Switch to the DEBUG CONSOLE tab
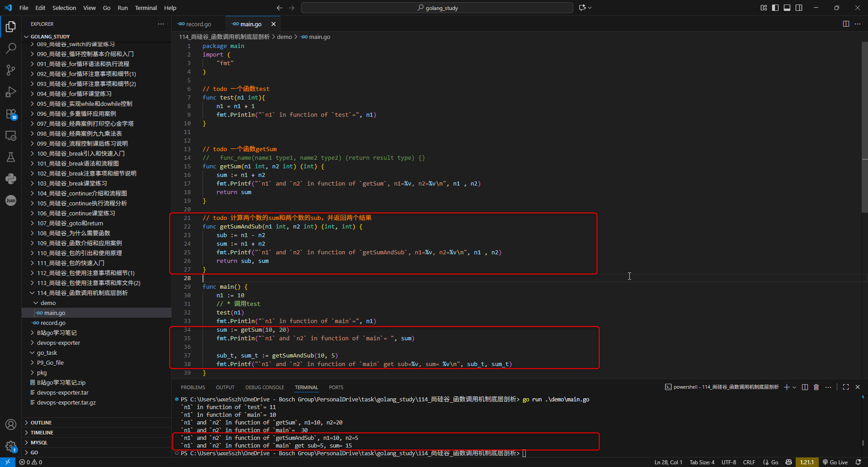 click(265, 387)
